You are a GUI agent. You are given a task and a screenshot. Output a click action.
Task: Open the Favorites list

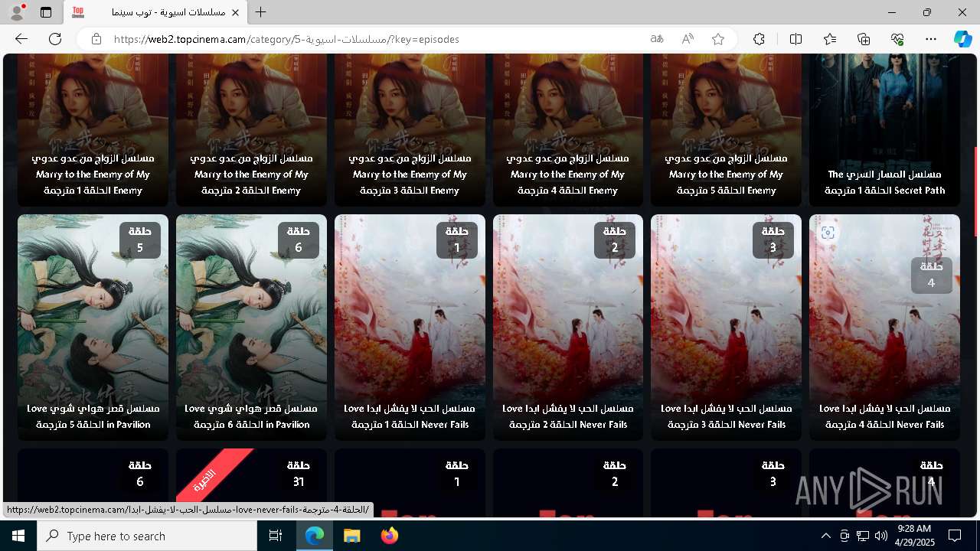pyautogui.click(x=830, y=39)
